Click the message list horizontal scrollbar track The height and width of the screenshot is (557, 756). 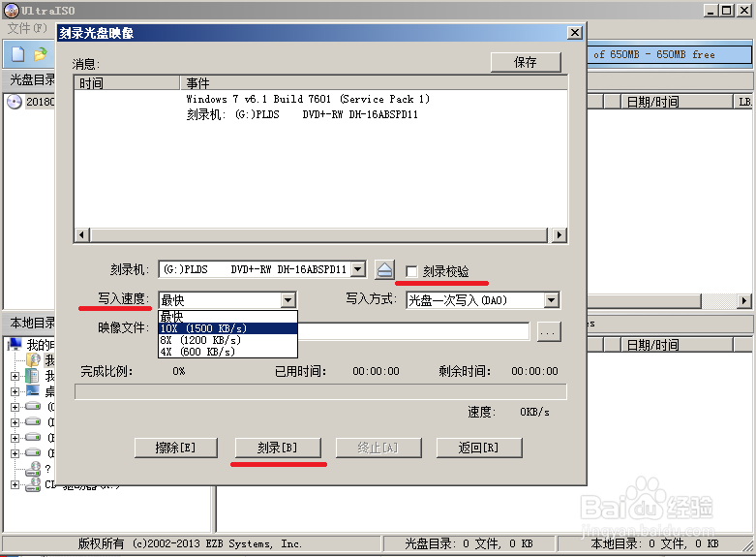pos(318,234)
